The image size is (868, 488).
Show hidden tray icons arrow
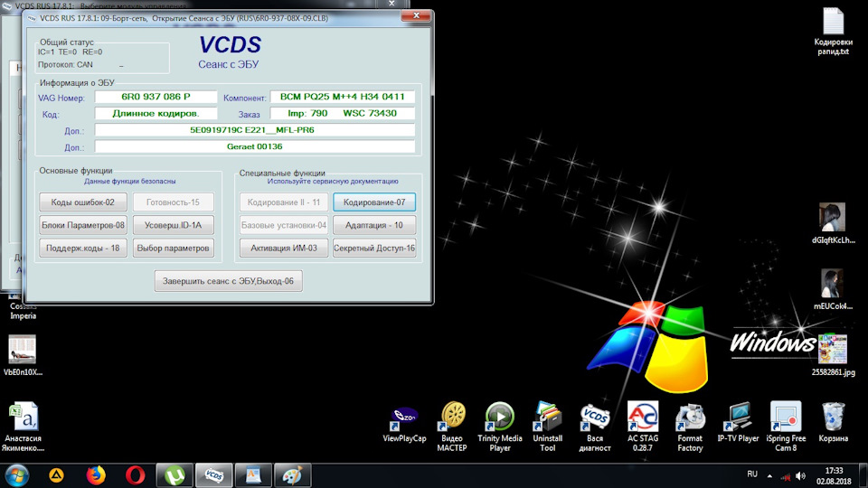pos(769,476)
